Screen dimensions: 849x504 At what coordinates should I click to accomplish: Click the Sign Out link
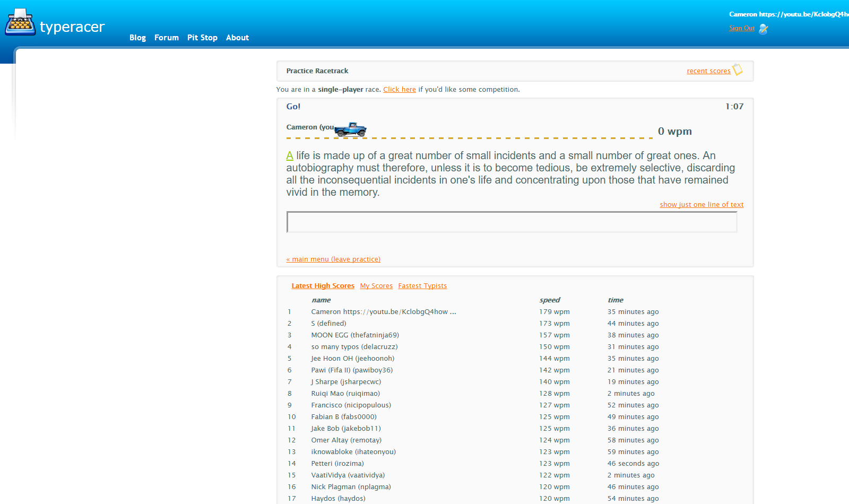(742, 28)
